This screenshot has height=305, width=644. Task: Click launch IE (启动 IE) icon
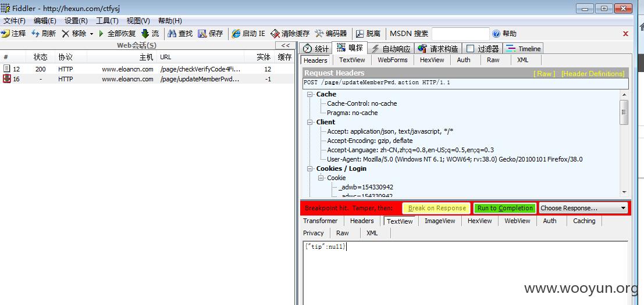236,34
